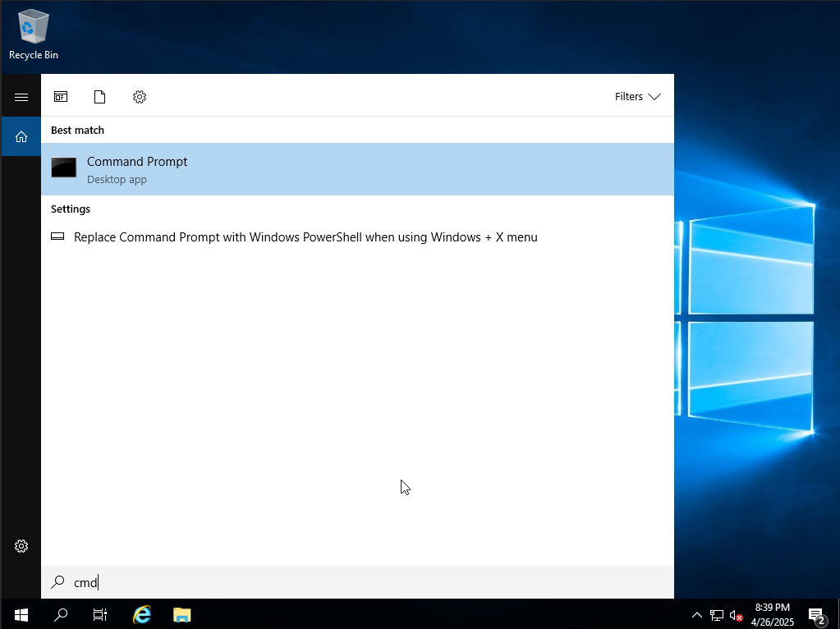
Task: Launch Internet Explorer from taskbar
Action: 142,614
